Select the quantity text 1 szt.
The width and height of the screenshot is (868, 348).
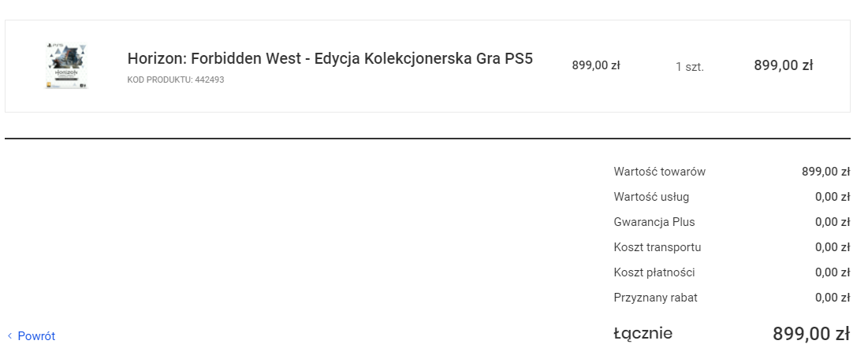click(689, 67)
